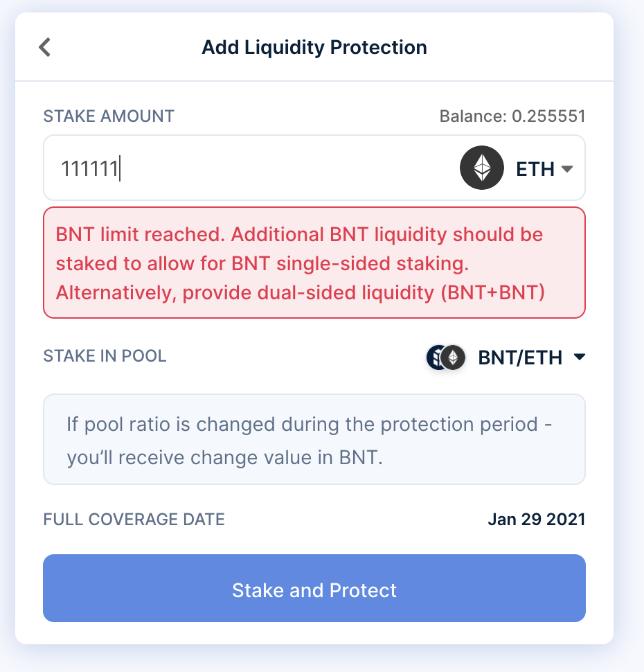Click the pool ratio info box
644x672 pixels.
point(314,439)
